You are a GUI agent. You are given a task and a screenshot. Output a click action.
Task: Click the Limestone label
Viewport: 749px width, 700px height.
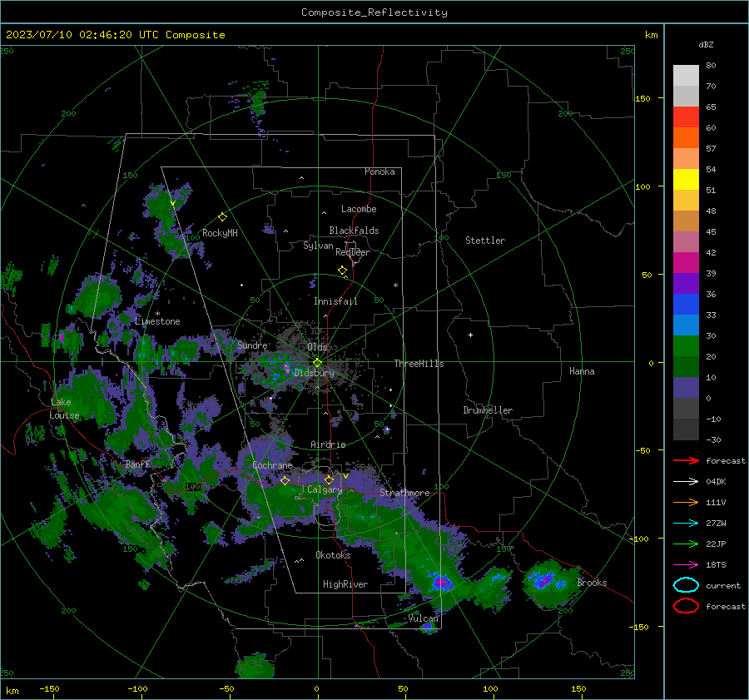click(157, 321)
